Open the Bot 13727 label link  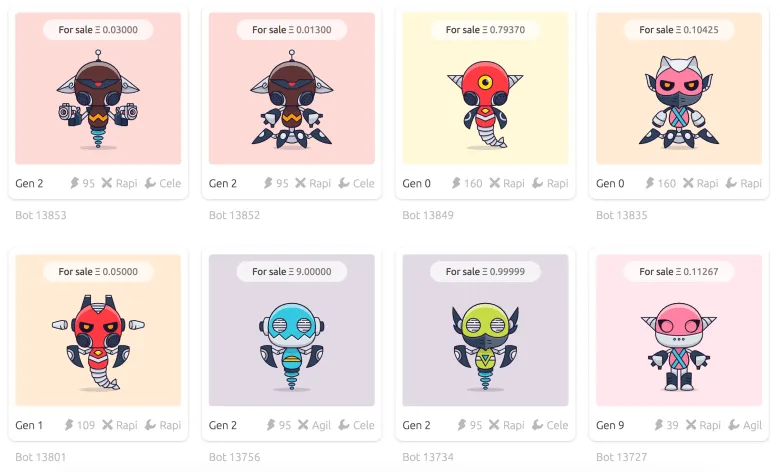[621, 457]
